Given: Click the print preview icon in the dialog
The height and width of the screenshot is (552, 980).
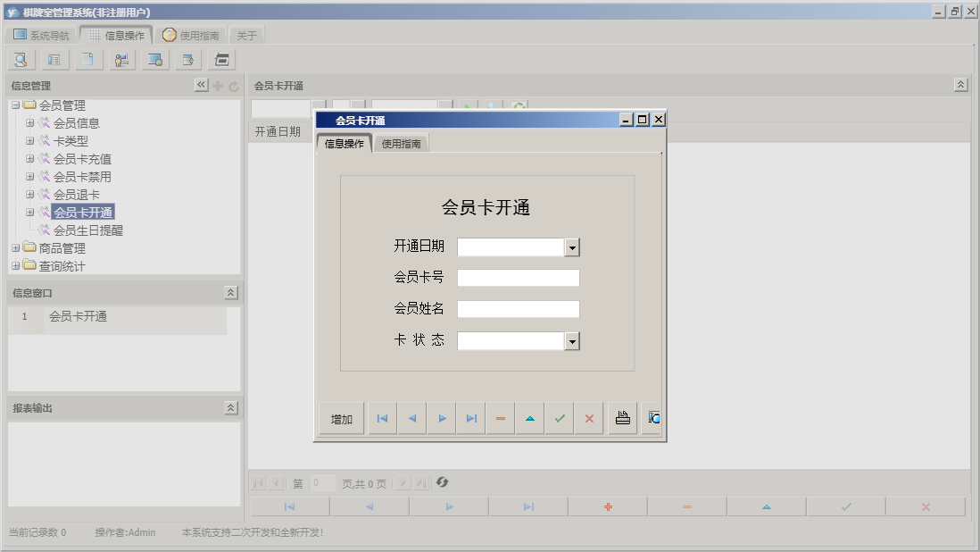Looking at the screenshot, I should point(652,417).
